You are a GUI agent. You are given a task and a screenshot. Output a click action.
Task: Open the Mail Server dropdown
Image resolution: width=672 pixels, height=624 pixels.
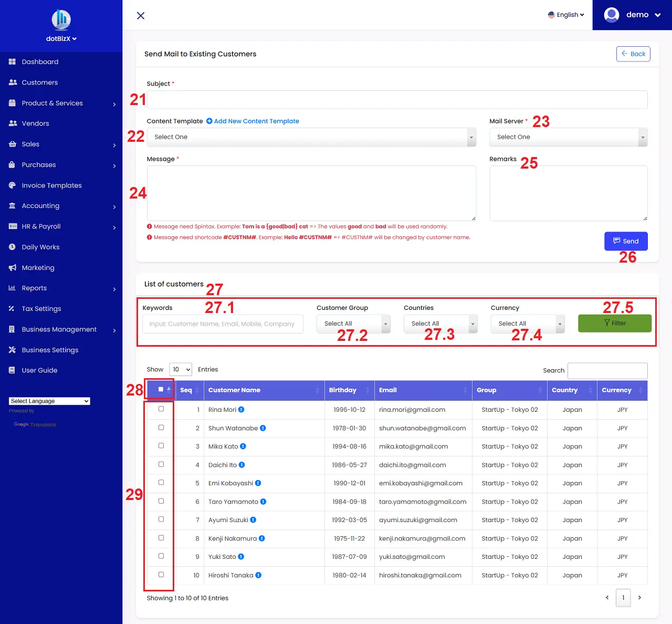point(568,137)
